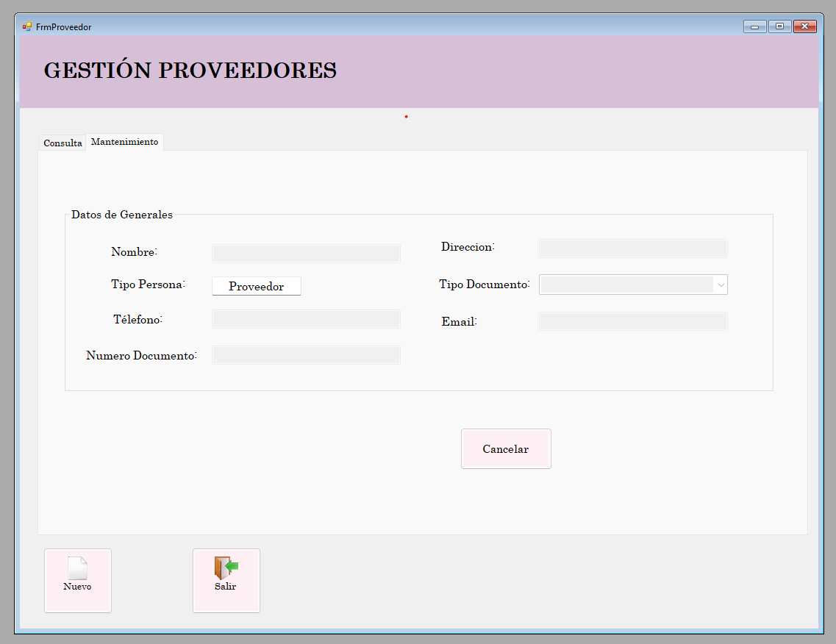Click the GESTIÓN PROVEEDORES header title

coord(190,71)
